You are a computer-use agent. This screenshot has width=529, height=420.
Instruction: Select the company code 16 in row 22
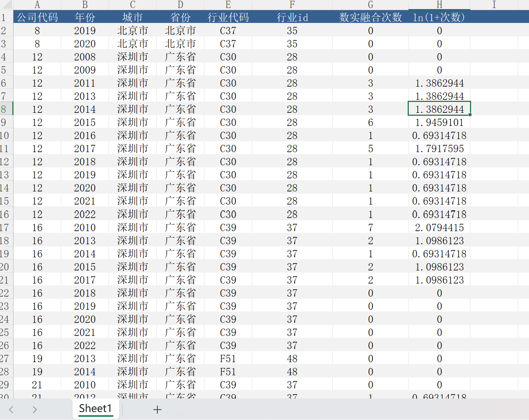coord(37,293)
